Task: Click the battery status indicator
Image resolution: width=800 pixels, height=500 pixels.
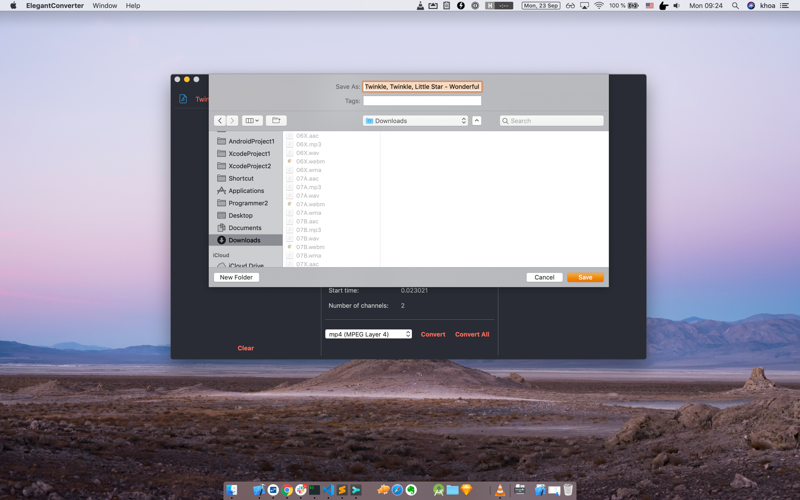Action: point(624,6)
